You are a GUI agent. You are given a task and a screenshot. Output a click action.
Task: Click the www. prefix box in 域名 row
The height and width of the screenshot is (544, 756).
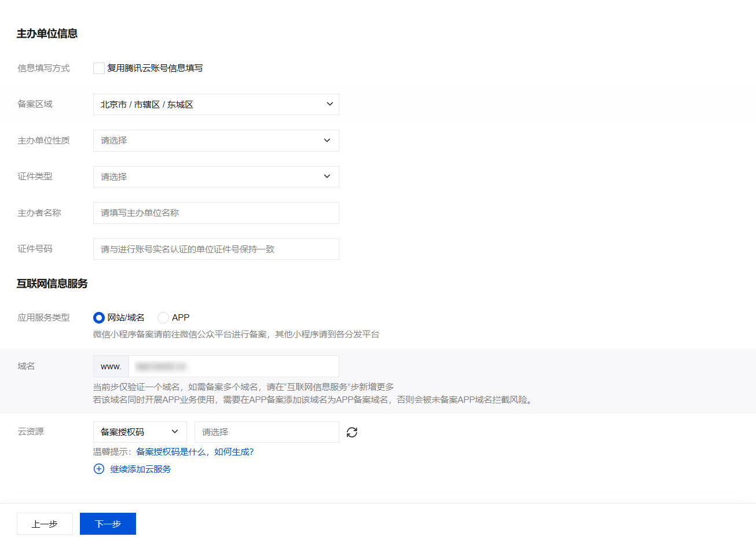point(111,366)
